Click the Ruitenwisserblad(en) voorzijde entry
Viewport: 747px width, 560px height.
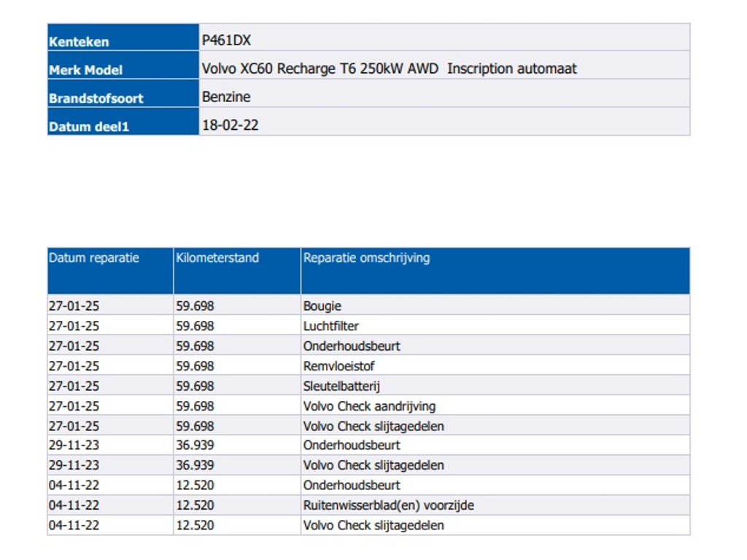pos(388,505)
